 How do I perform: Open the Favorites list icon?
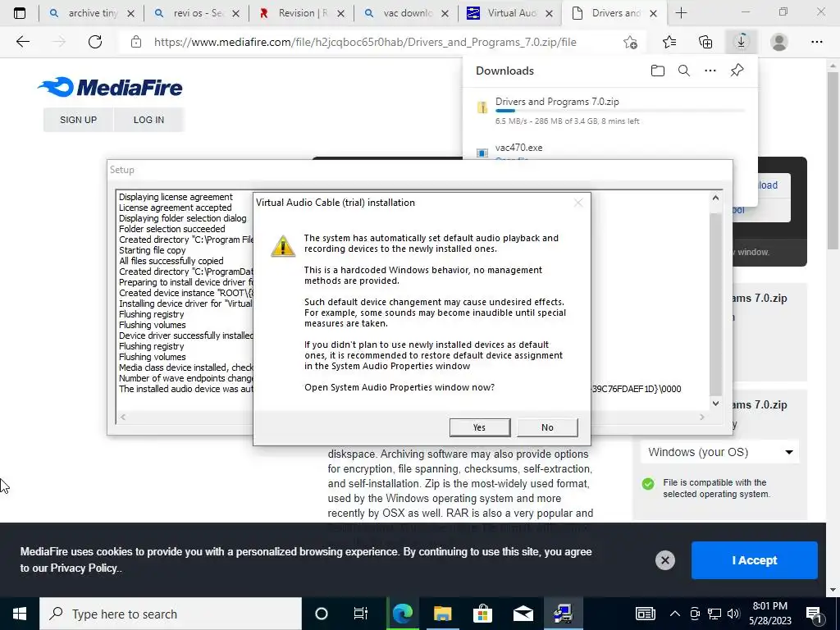tap(669, 42)
